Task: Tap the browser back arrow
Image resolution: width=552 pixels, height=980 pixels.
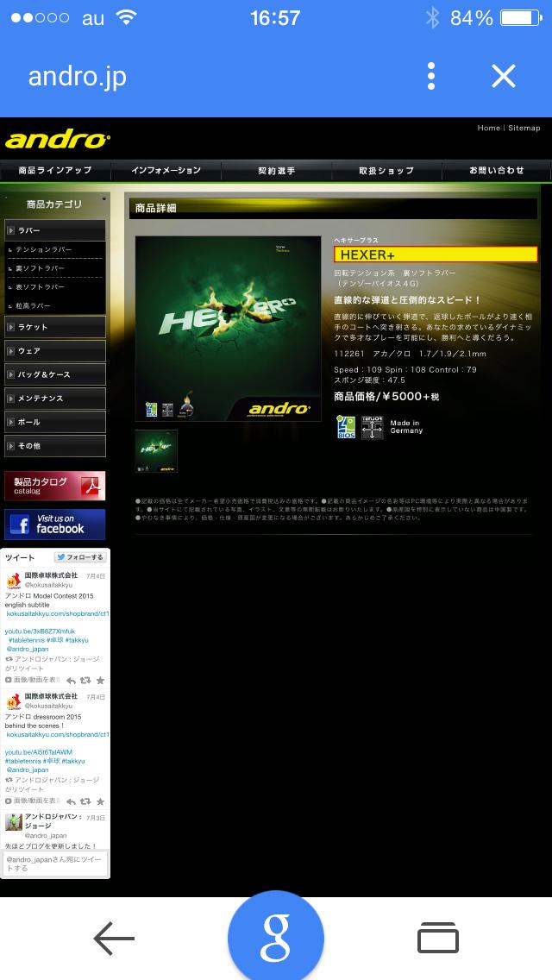Action: (114, 938)
